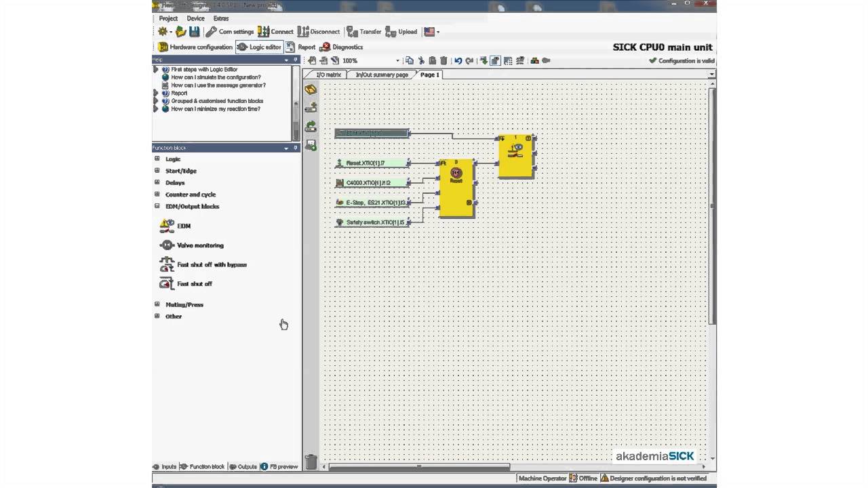Open the language flag dropdown

coord(431,32)
